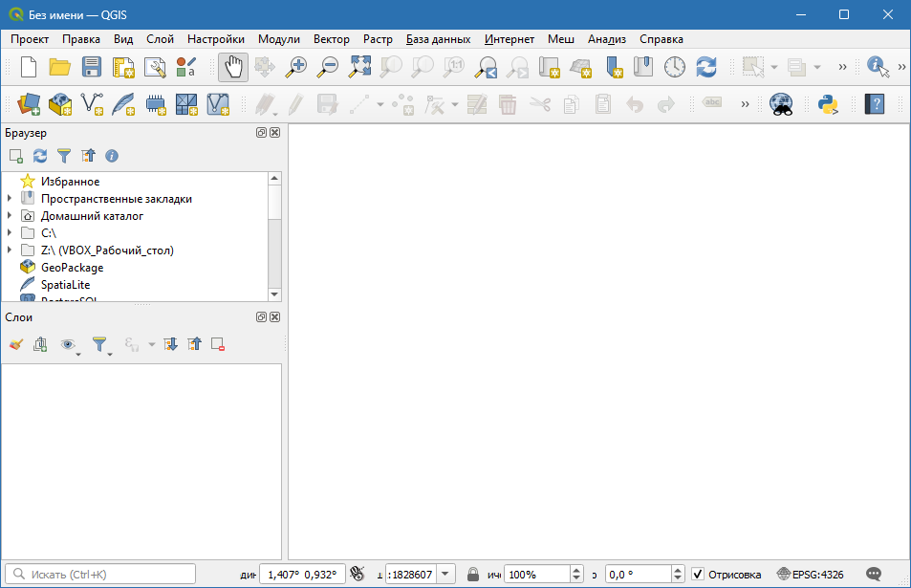Select the Zoom In magnifier tool
The height and width of the screenshot is (588, 911).
point(296,67)
